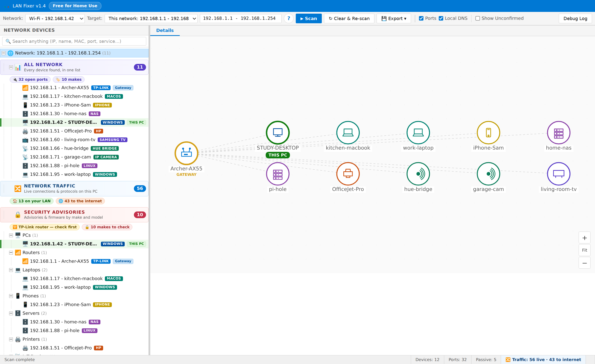Click the living-room-tv node icon
The width and height of the screenshot is (595, 364).
coord(559,174)
